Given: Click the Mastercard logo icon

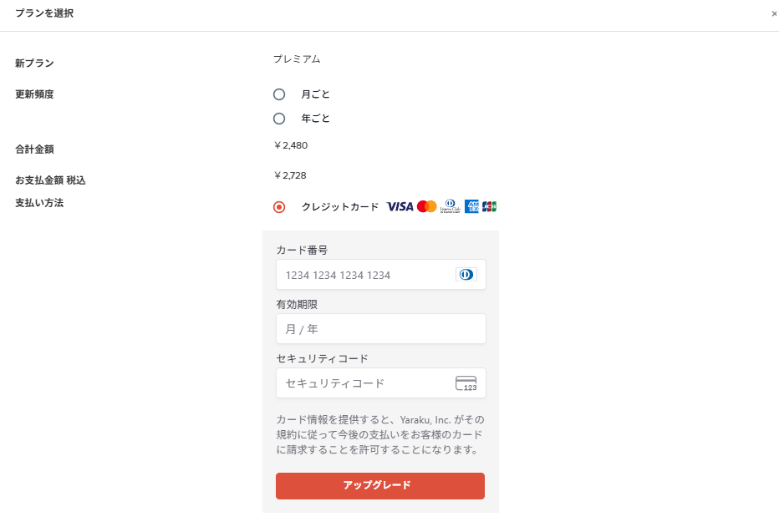Looking at the screenshot, I should click(427, 206).
